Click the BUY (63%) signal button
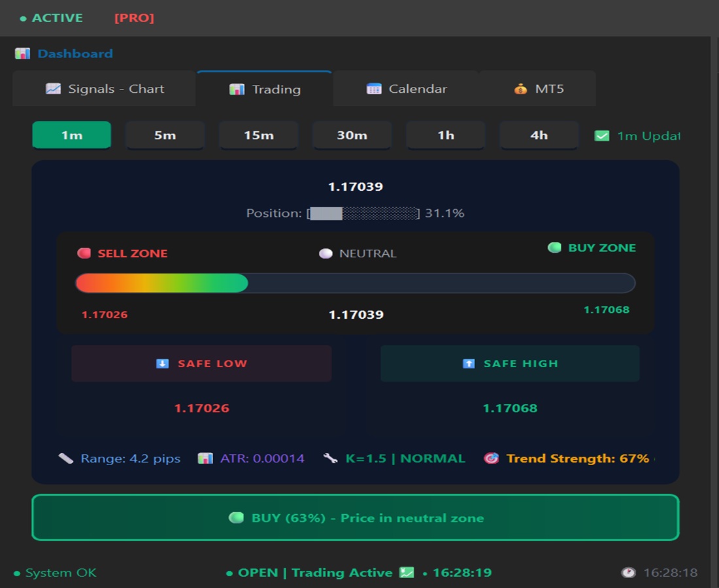Viewport: 719px width, 588px height. click(x=355, y=517)
